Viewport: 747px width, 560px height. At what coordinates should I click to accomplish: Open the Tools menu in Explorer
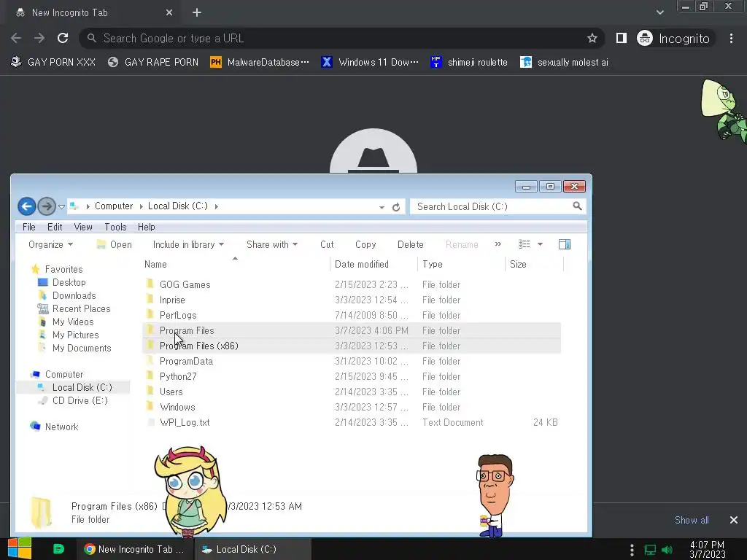coord(115,227)
